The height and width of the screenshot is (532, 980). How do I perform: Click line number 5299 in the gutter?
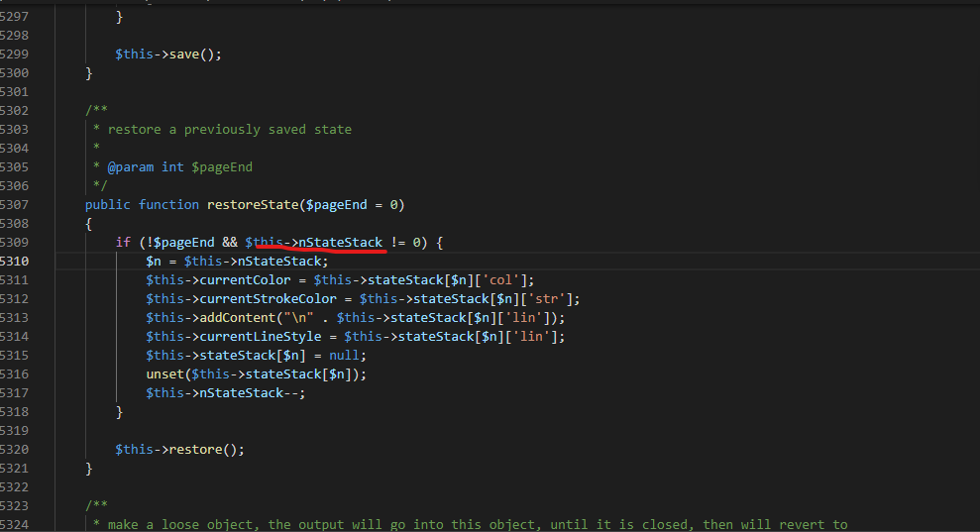coord(14,54)
